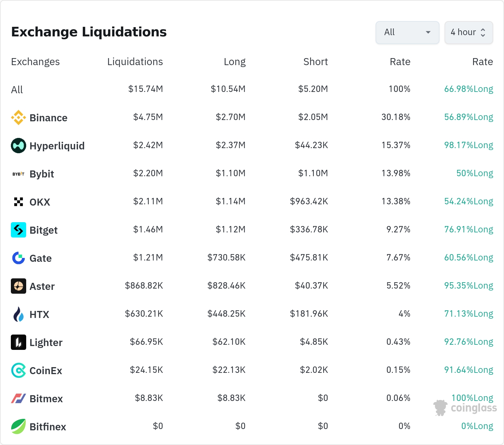Screen dimensions: 504x445
Task: Open the 4 hour timeframe selector
Action: 468,32
